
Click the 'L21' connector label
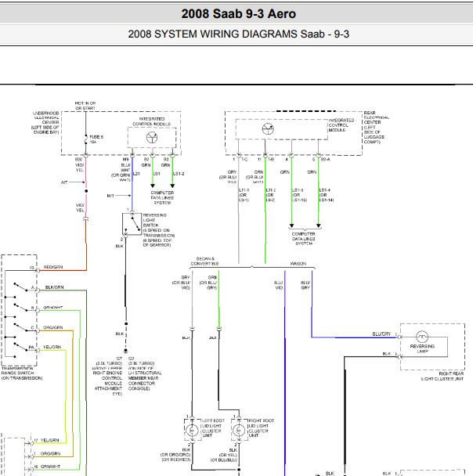click(x=136, y=174)
